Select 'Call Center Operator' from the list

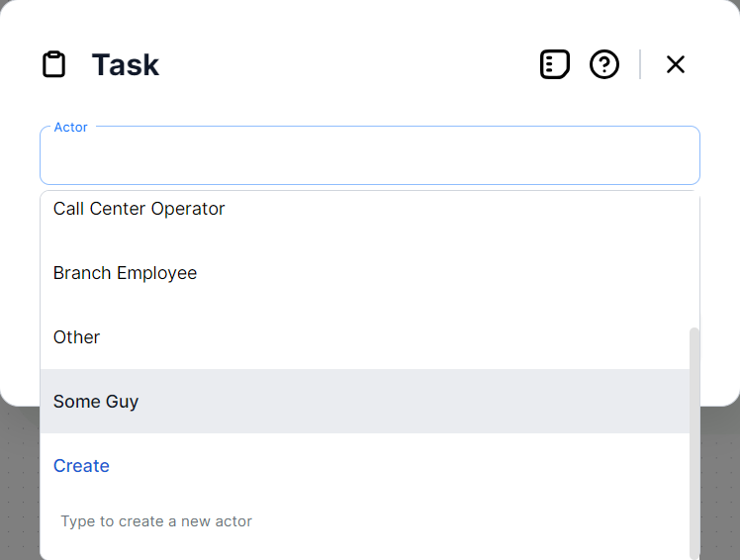[x=139, y=209]
